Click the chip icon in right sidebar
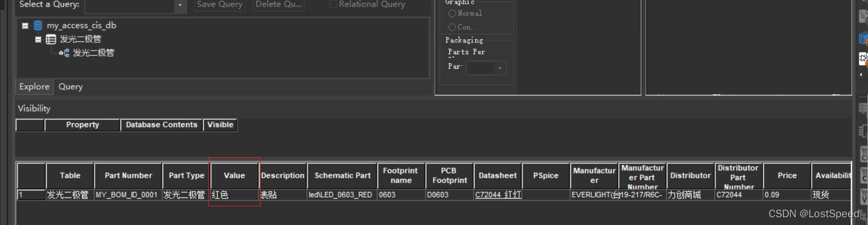868x225 pixels. tap(863, 131)
